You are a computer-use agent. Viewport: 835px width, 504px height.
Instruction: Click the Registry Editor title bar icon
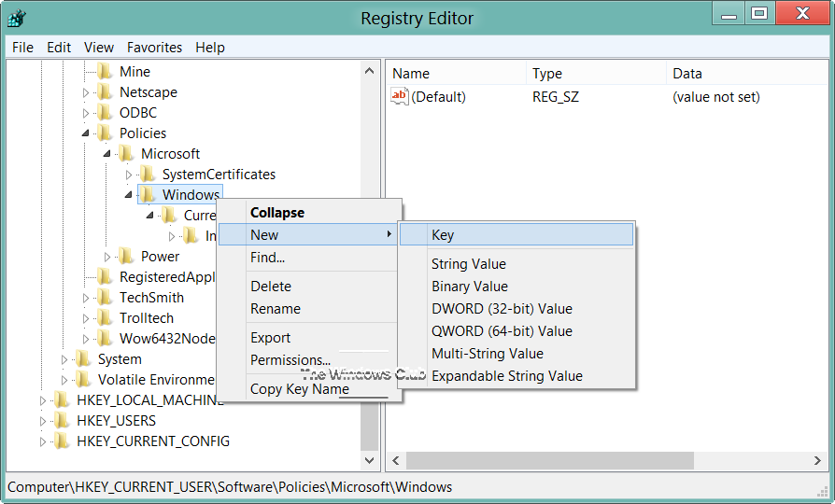[x=17, y=18]
